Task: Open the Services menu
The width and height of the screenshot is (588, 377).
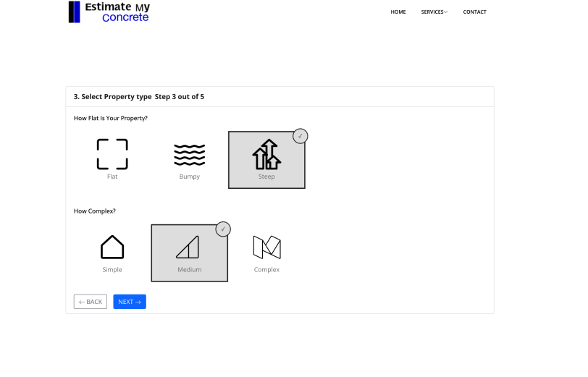Action: tap(432, 12)
